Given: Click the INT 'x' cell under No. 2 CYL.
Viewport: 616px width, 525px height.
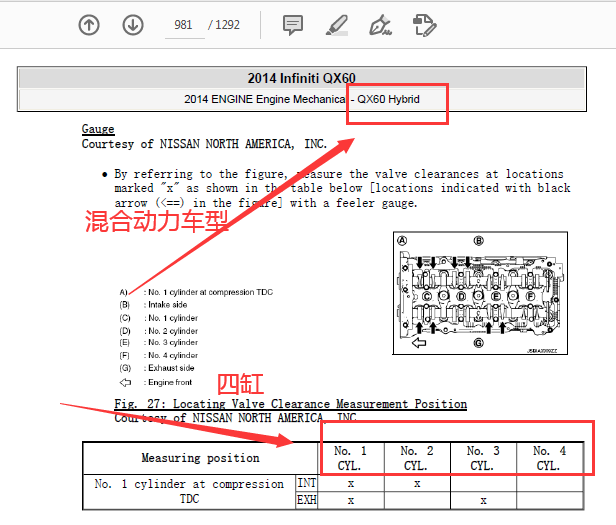Looking at the screenshot, I should [x=417, y=483].
